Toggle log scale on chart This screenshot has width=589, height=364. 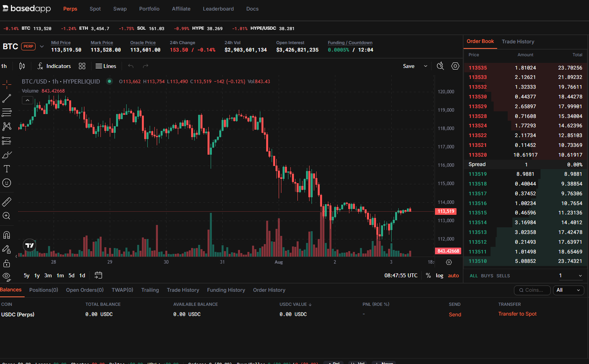point(440,275)
